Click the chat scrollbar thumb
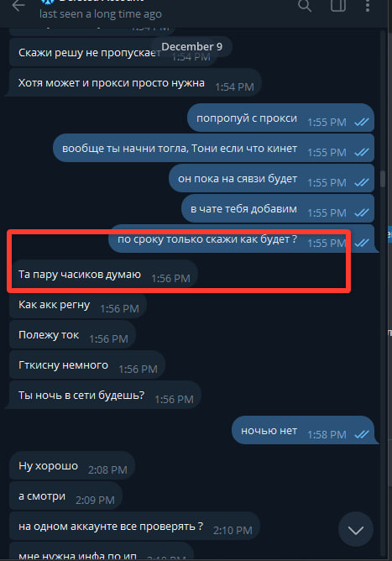The height and width of the screenshot is (561, 392). click(383, 179)
